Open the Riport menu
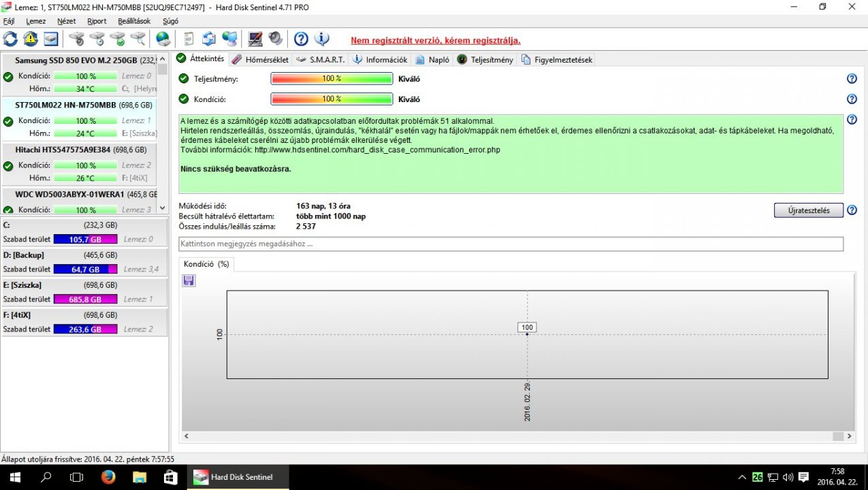This screenshot has height=490, width=868. (x=97, y=21)
